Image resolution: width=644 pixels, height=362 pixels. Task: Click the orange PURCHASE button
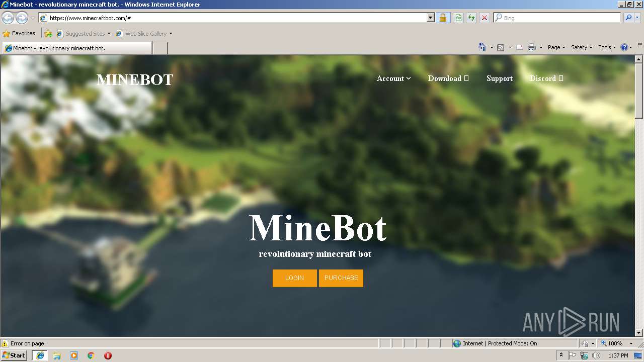[x=341, y=278]
